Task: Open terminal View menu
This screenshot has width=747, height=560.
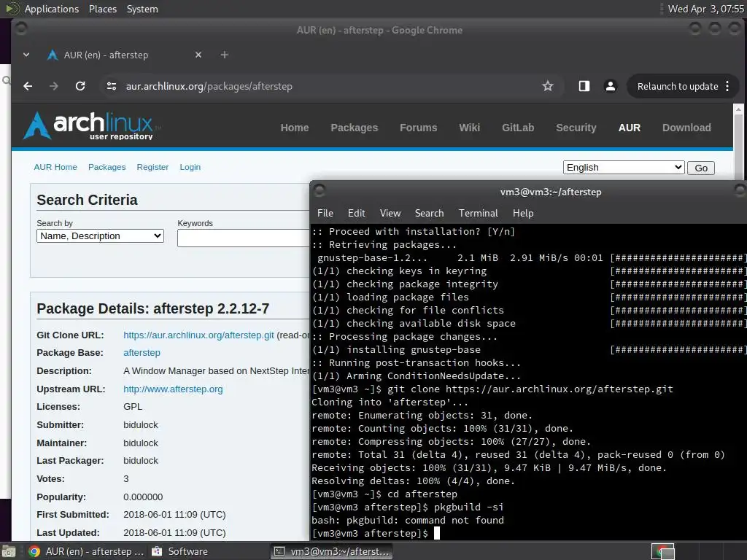Action: pyautogui.click(x=390, y=214)
